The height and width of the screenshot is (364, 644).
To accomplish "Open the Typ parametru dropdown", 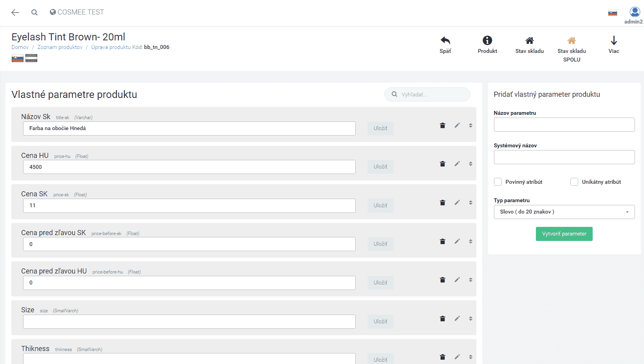I will 564,212.
